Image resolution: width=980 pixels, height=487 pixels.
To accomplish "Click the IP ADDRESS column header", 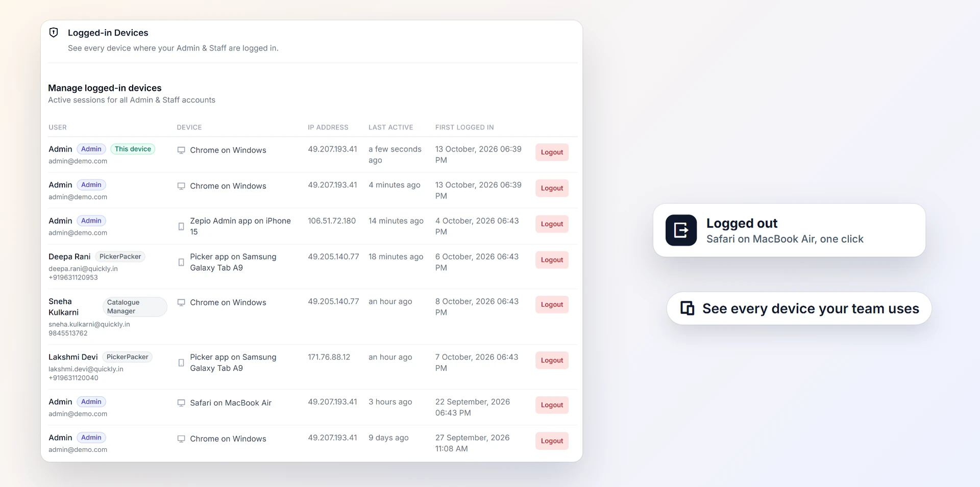I will (328, 127).
